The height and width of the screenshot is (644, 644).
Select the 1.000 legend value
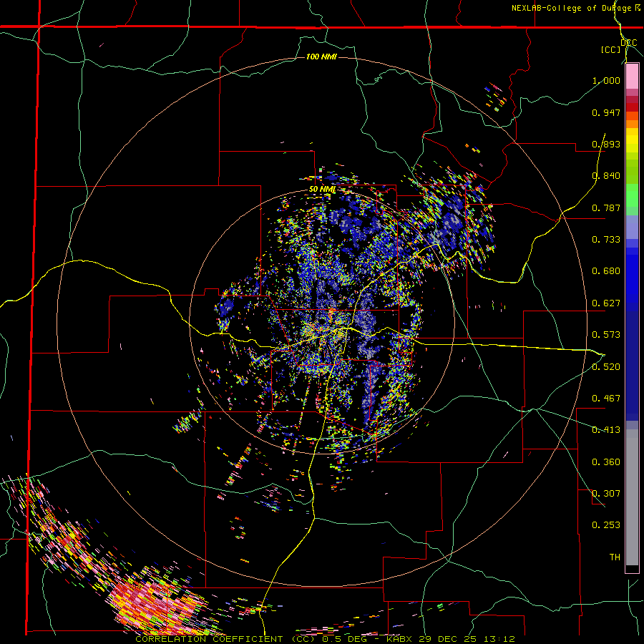pos(606,80)
